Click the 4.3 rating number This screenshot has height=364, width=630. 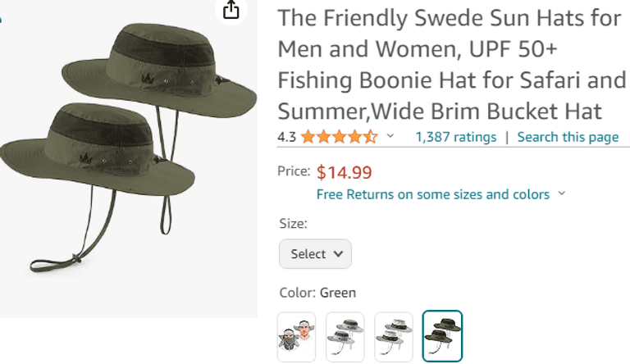286,137
